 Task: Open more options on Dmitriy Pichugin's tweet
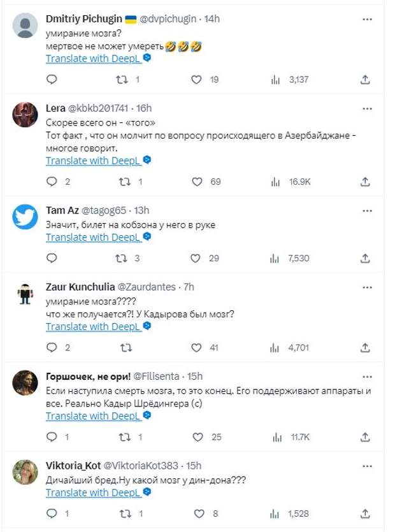[x=366, y=20]
